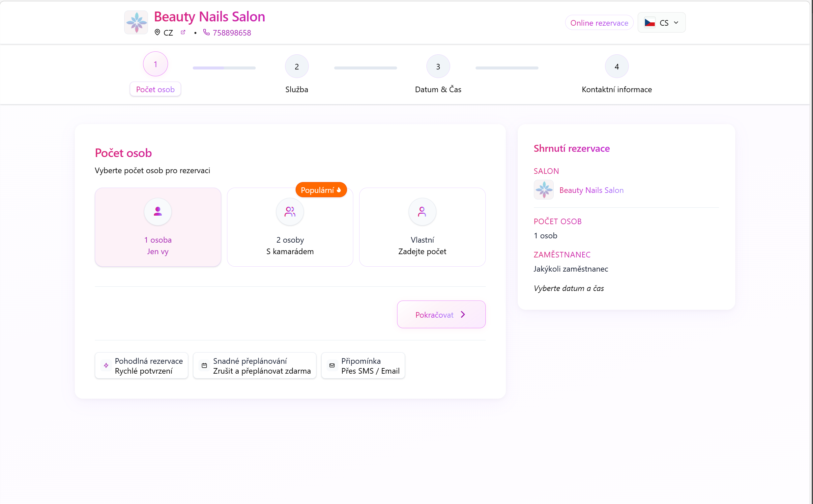
Task: Select the 1 osoba option card
Action: tap(158, 245)
